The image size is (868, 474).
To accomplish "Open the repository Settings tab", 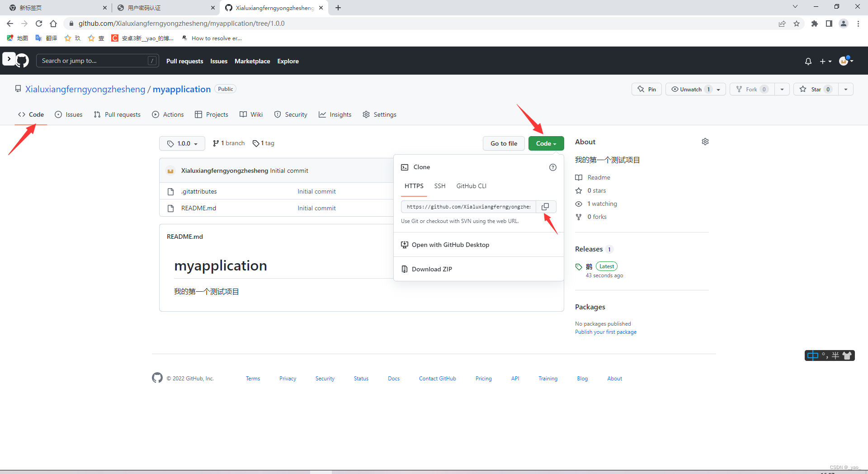I will (379, 114).
